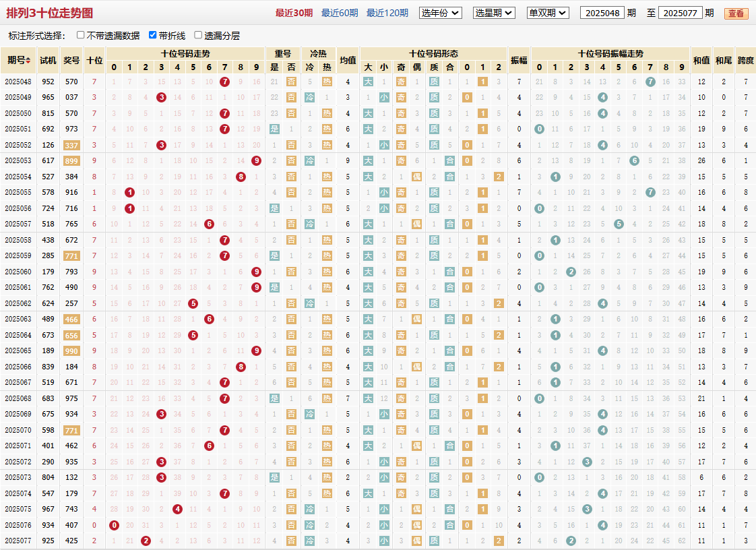Click the red 8 ball in row 2025054
Image resolution: width=756 pixels, height=550 pixels.
click(x=241, y=177)
